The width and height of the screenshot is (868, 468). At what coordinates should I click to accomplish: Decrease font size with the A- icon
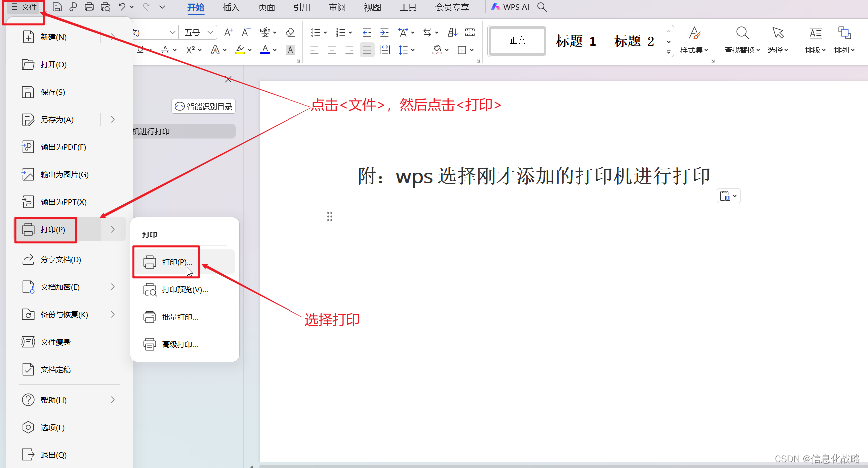pos(246,32)
